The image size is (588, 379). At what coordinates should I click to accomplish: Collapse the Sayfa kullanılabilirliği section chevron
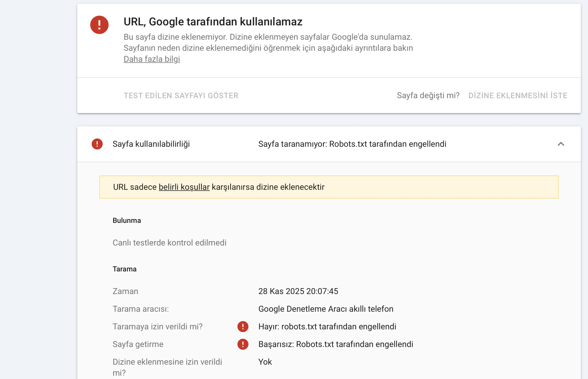click(x=561, y=144)
